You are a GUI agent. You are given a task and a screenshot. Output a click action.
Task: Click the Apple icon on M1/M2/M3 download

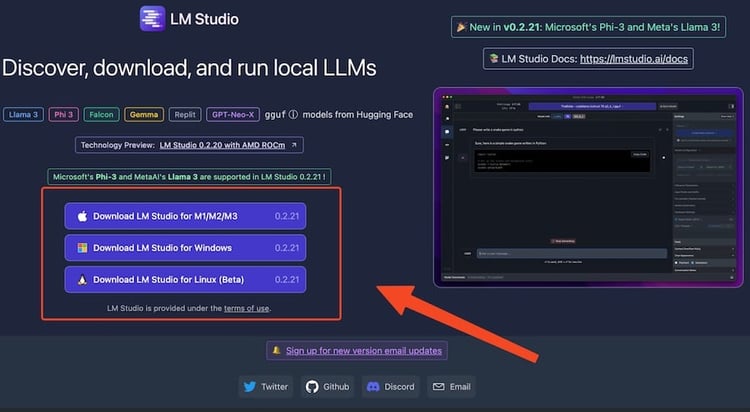pyautogui.click(x=83, y=217)
